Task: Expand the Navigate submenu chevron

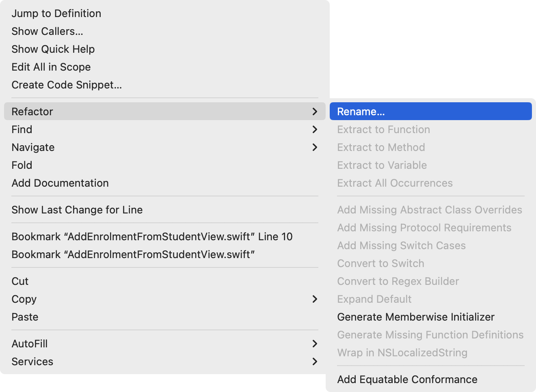Action: [315, 147]
